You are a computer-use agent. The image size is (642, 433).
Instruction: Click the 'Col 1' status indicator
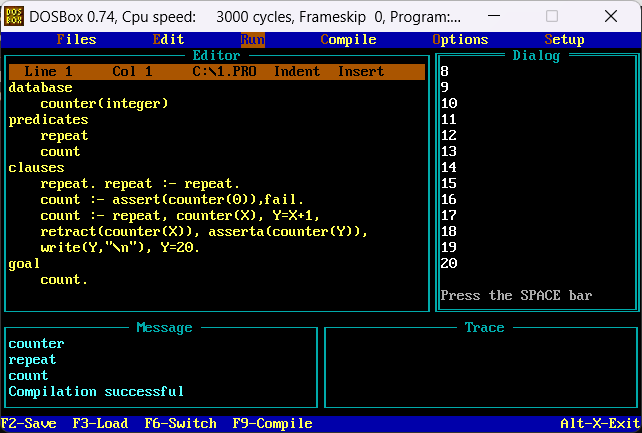pos(132,72)
